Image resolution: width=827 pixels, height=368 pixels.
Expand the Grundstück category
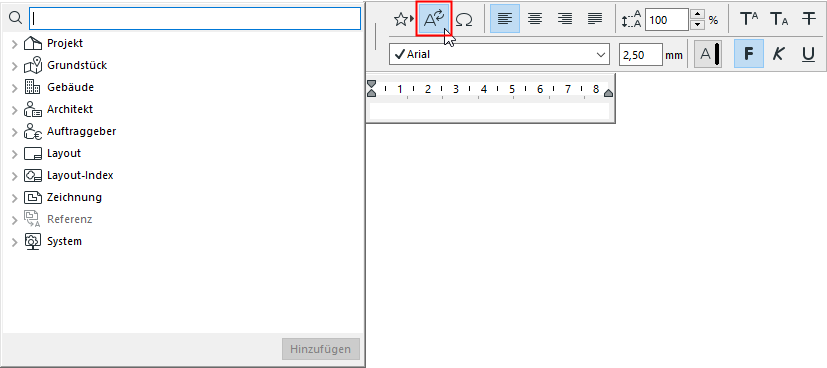(x=14, y=66)
